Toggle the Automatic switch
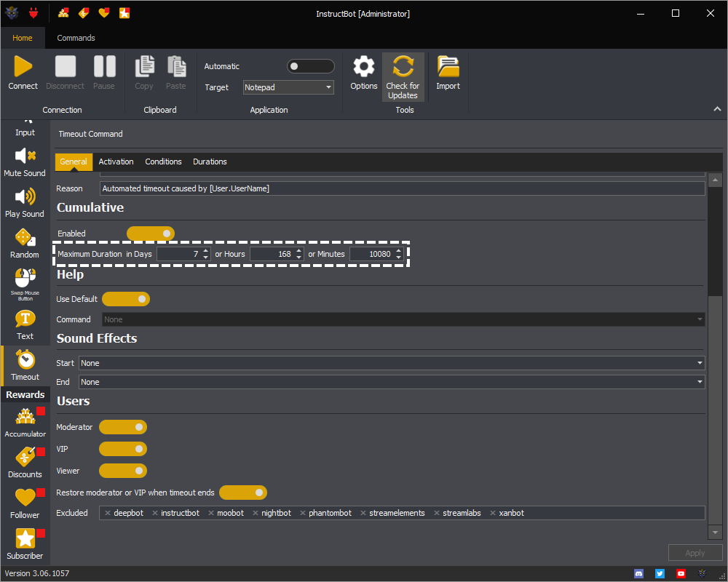Image resolution: width=728 pixels, height=582 pixels. click(x=311, y=66)
